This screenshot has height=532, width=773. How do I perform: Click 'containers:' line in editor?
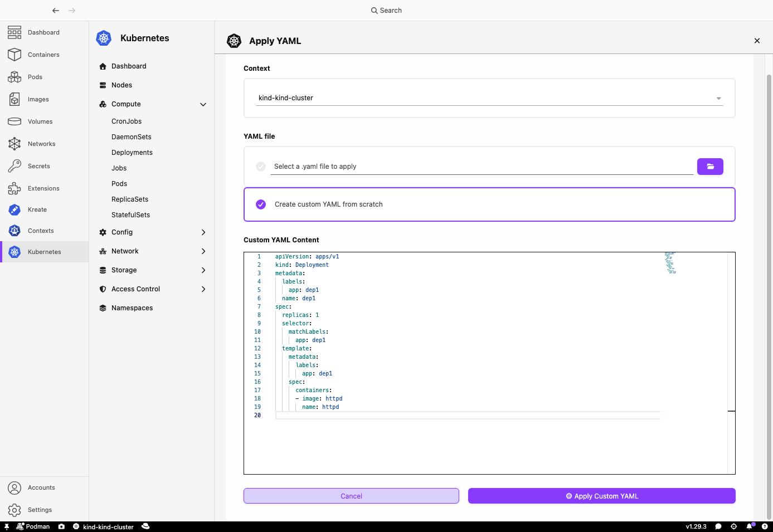(x=314, y=391)
